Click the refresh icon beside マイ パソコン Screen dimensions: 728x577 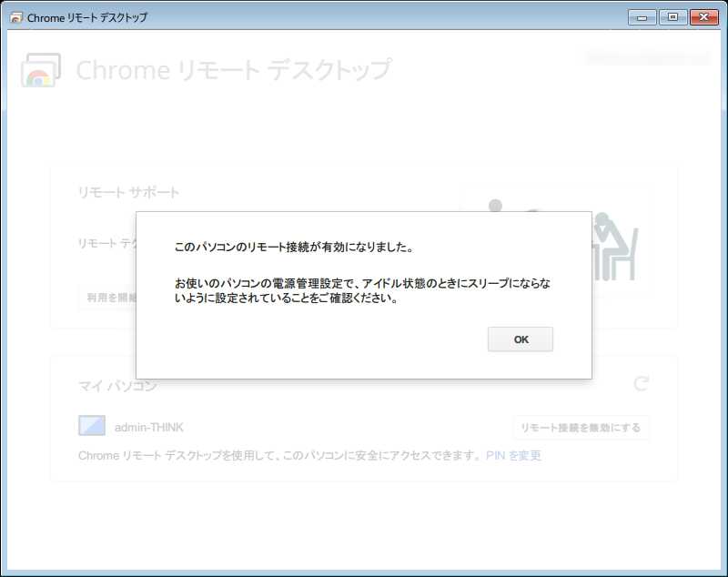pyautogui.click(x=642, y=384)
